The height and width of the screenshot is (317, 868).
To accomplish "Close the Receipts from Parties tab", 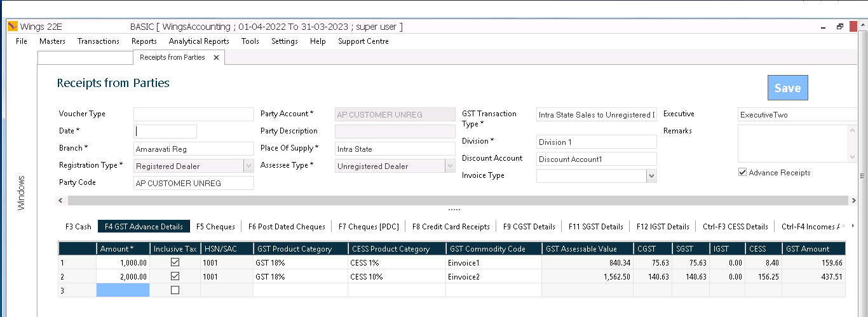I will click(216, 57).
